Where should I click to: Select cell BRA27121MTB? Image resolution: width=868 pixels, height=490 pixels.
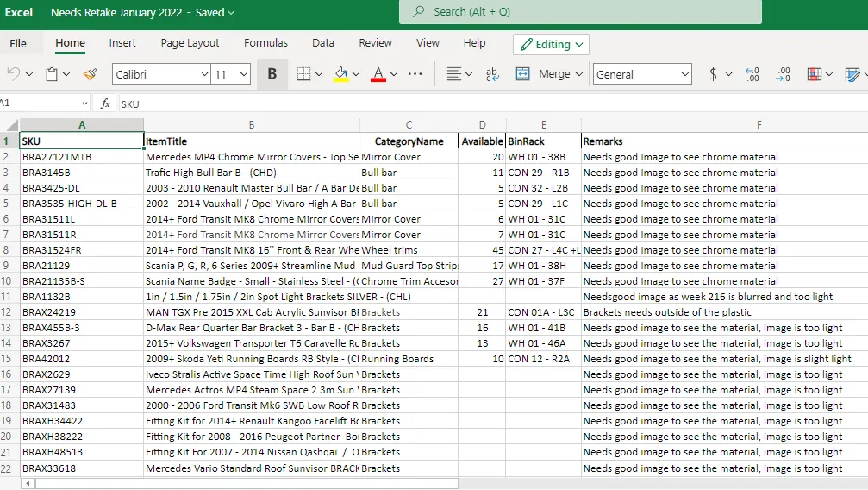pos(81,157)
